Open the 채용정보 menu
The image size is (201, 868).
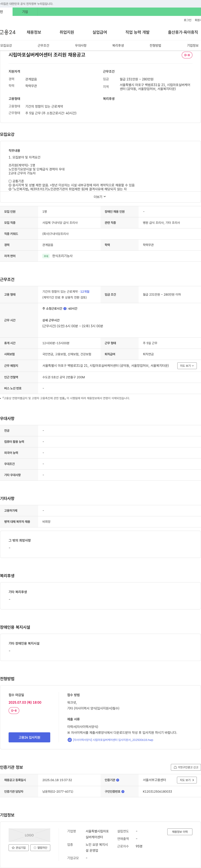click(x=34, y=32)
